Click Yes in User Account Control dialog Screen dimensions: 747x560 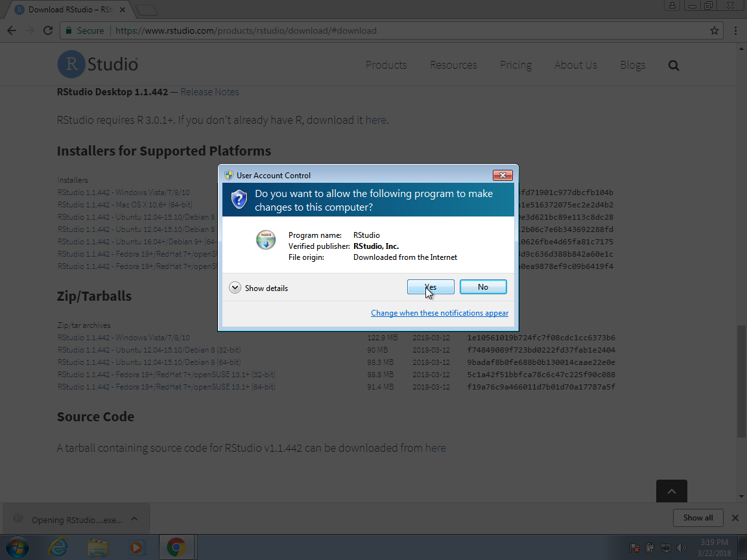431,287
